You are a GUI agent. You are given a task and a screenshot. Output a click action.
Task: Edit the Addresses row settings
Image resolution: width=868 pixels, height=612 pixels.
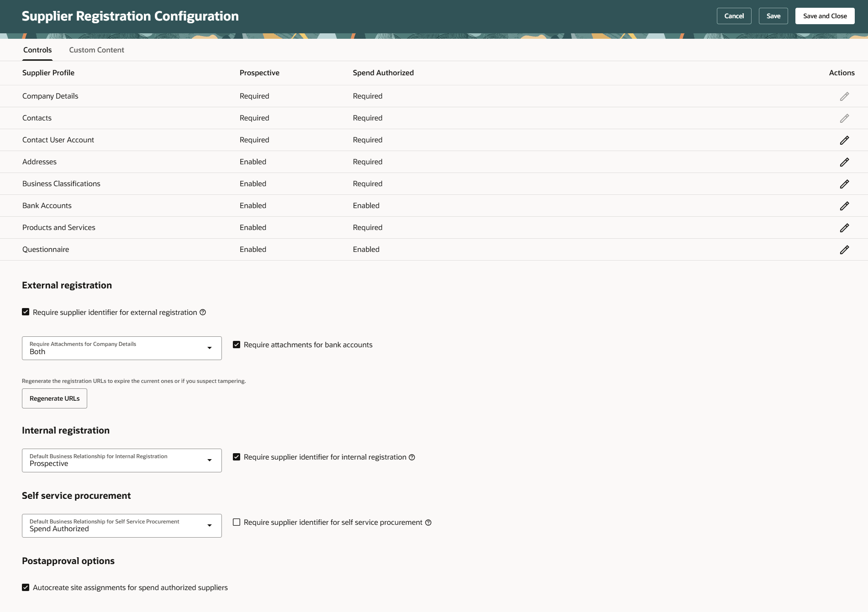844,162
